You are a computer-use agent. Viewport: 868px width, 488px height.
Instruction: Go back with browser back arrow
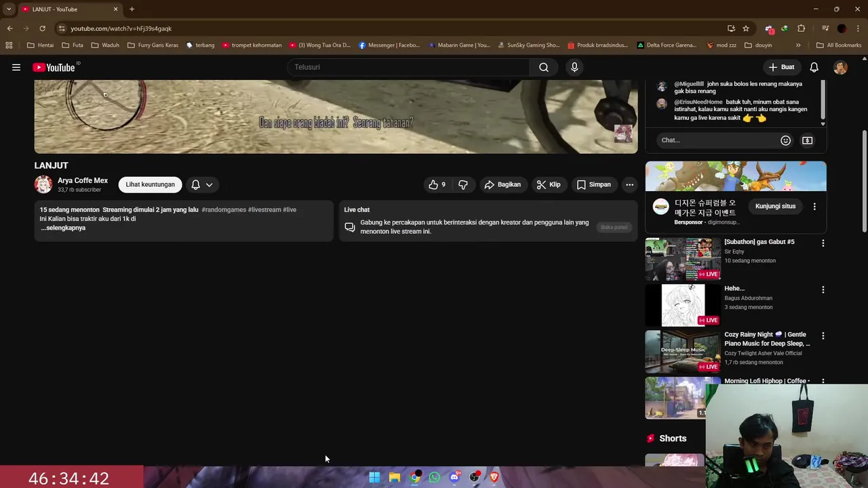click(x=9, y=28)
